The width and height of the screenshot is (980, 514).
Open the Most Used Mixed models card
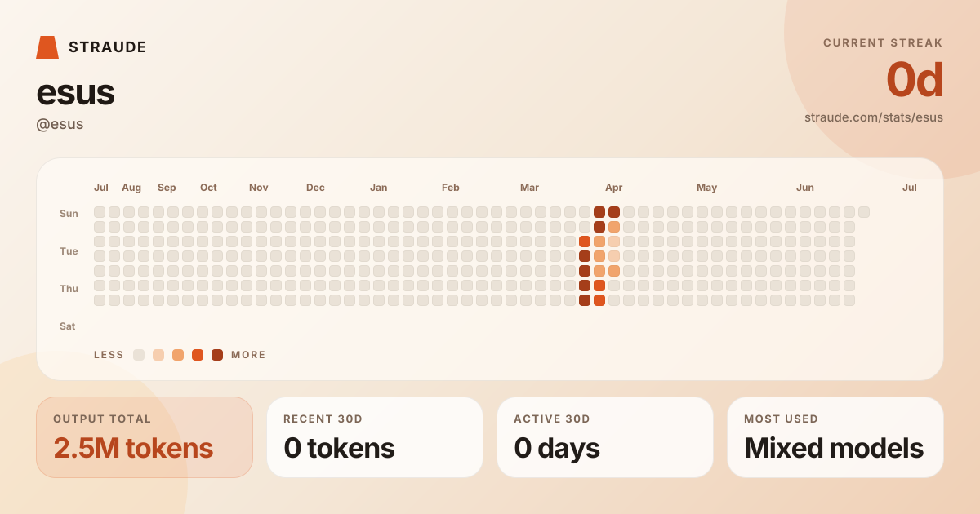coord(835,437)
